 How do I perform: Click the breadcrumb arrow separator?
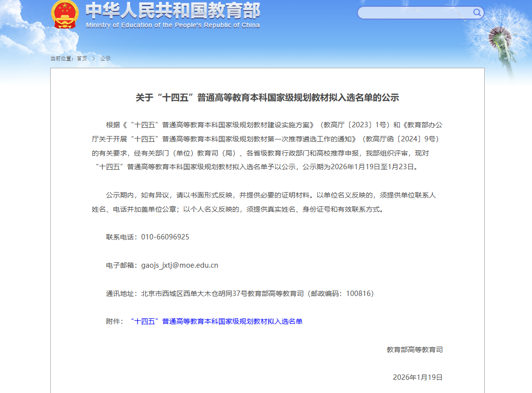point(94,59)
